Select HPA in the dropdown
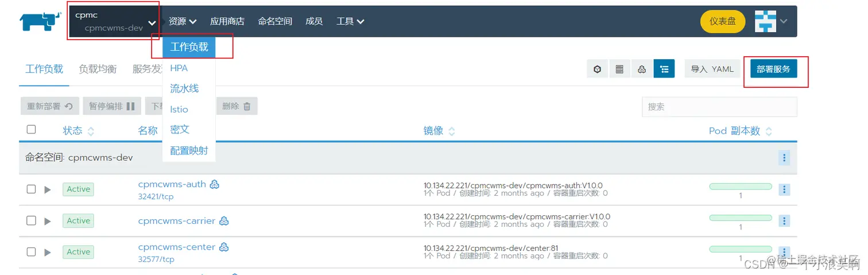Viewport: 868px width, 275px height. pyautogui.click(x=179, y=68)
